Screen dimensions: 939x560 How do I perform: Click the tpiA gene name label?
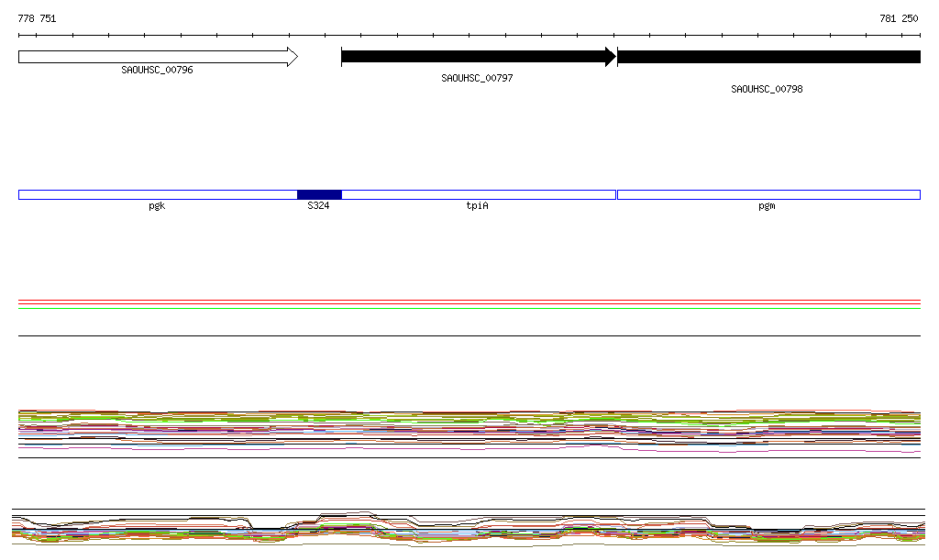tap(477, 206)
